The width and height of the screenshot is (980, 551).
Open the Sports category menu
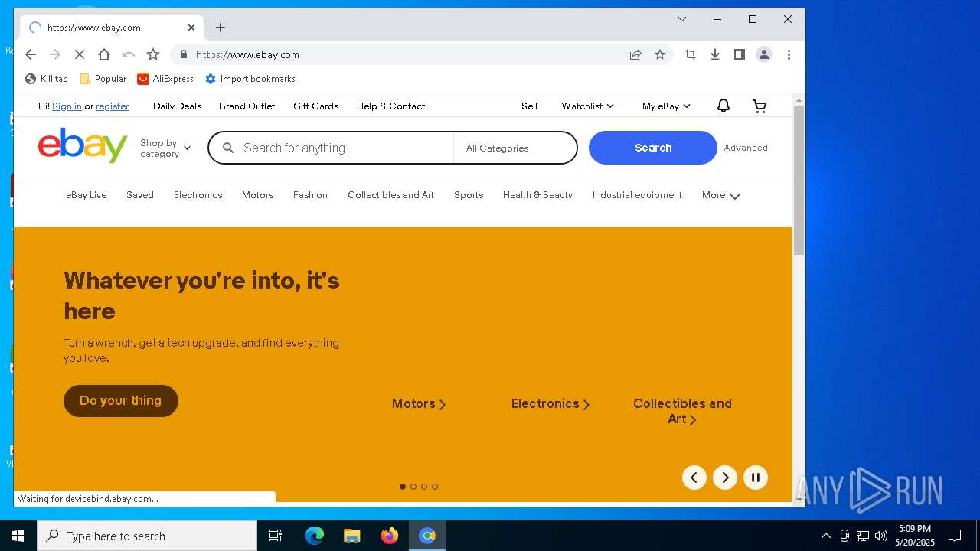click(x=469, y=195)
